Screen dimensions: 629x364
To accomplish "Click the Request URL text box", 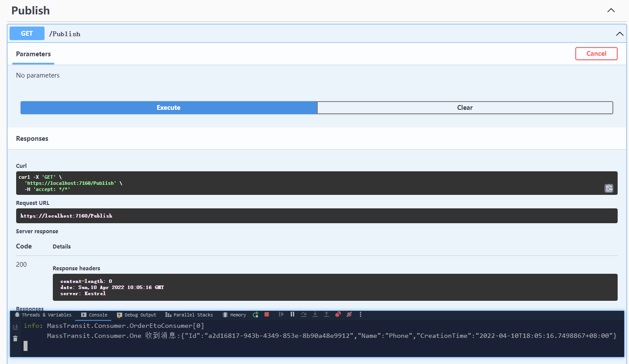I will point(317,216).
